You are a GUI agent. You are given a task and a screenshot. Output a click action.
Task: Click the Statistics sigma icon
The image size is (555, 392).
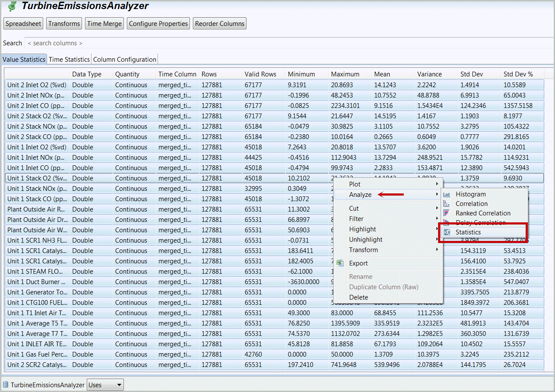(447, 232)
